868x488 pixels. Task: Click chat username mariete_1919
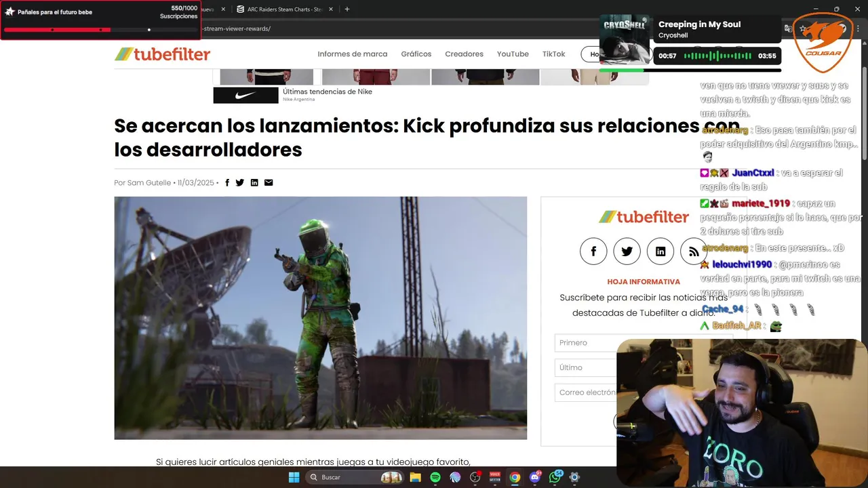[760, 204]
